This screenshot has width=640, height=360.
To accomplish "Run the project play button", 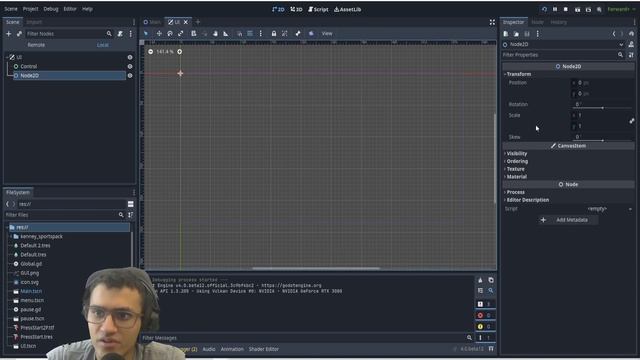I will point(544,9).
